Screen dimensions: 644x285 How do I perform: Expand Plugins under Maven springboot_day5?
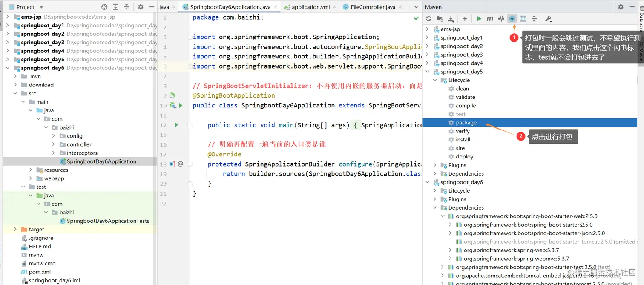tap(435, 165)
